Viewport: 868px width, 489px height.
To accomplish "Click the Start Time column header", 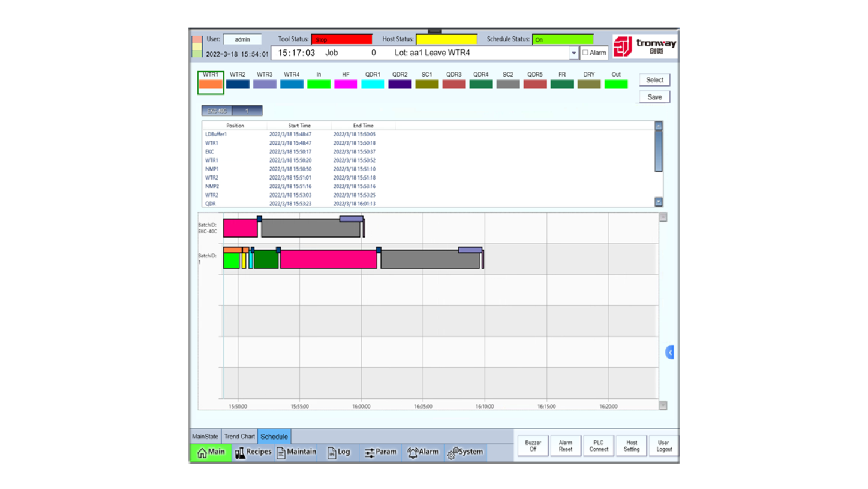I will 299,125.
